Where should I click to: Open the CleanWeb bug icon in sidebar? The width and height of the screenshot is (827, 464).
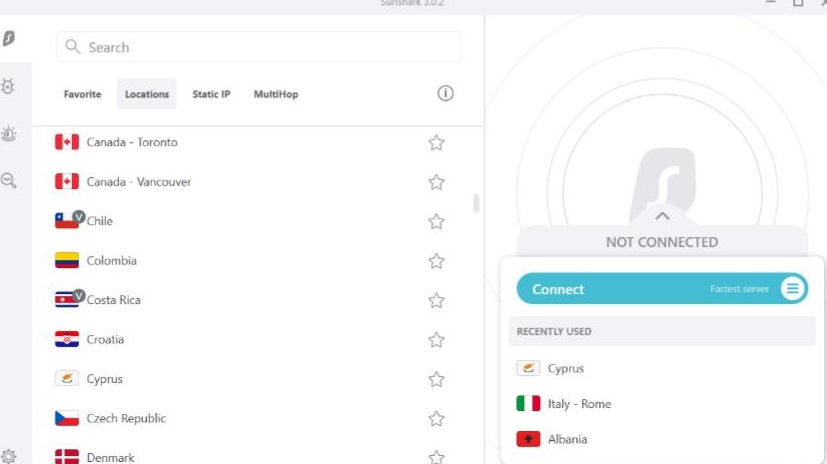coord(8,86)
